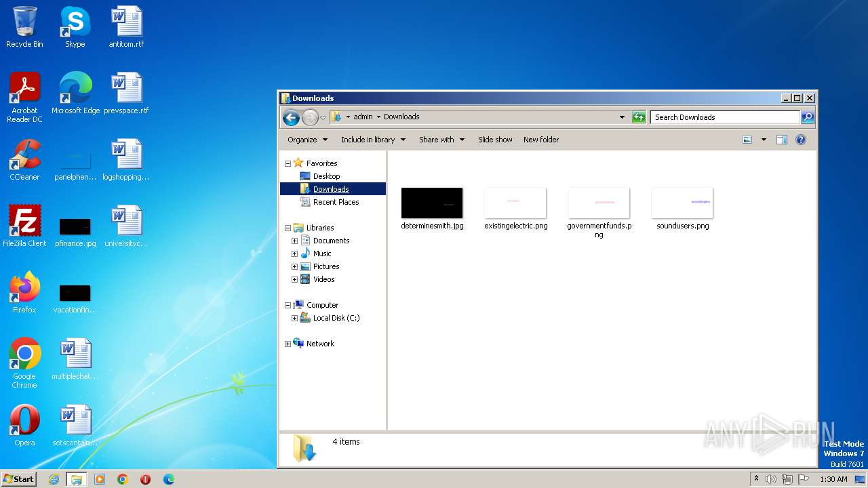
Task: Expand the Documents library node
Action: pos(294,241)
